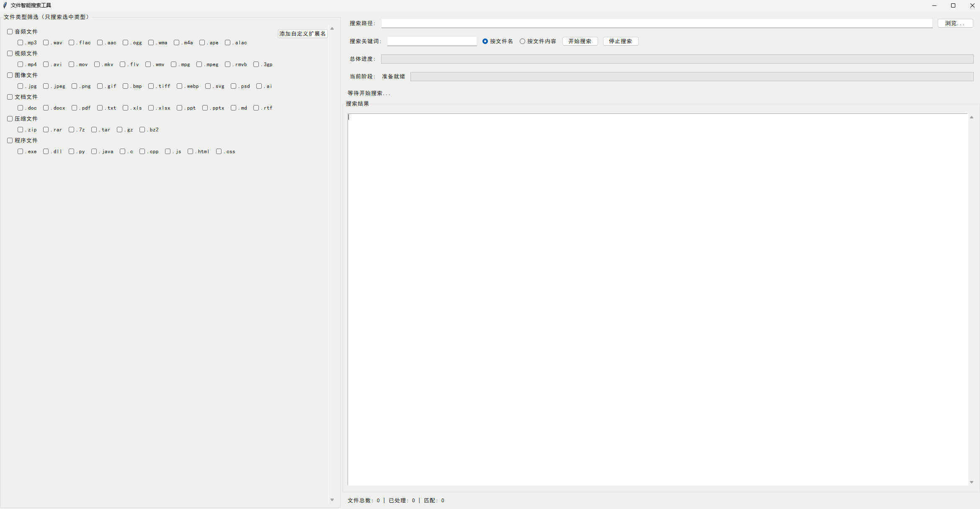The height and width of the screenshot is (509, 980).
Task: Enable the .mp4 video extension
Action: (x=20, y=64)
